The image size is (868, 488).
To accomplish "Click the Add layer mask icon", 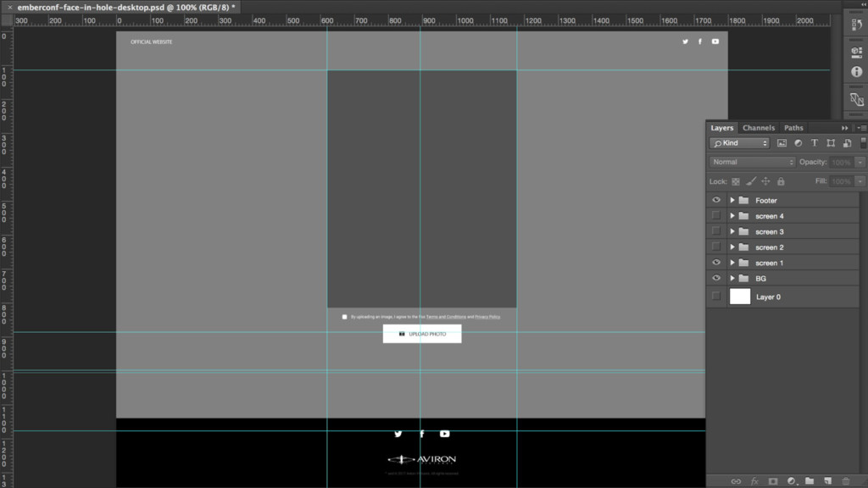I will coord(772,481).
